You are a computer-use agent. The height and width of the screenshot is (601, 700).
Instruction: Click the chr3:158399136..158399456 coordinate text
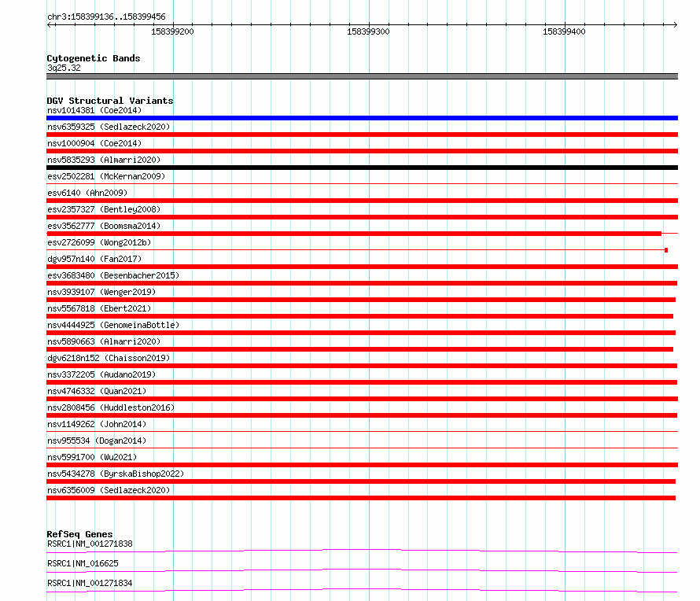(x=106, y=17)
